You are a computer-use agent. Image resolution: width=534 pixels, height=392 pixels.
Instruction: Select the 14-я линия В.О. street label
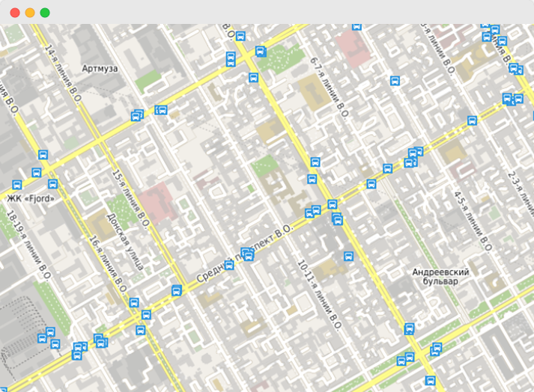click(x=64, y=73)
